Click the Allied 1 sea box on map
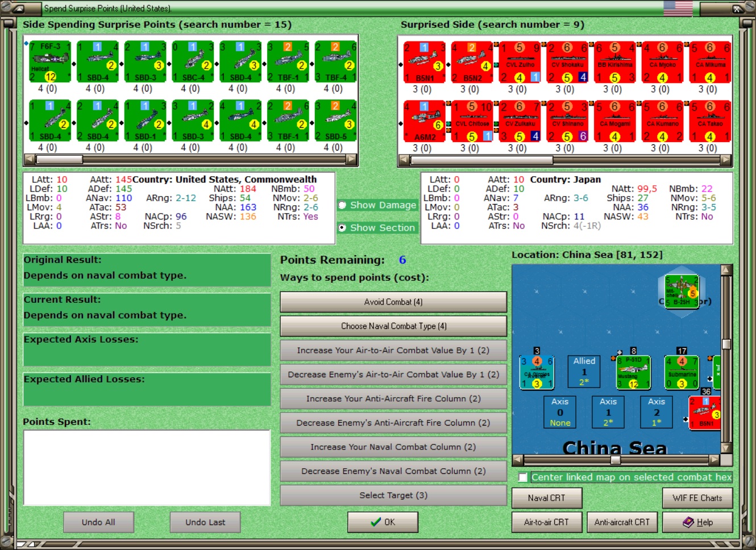Screen dimensions: 756x550 point(584,372)
